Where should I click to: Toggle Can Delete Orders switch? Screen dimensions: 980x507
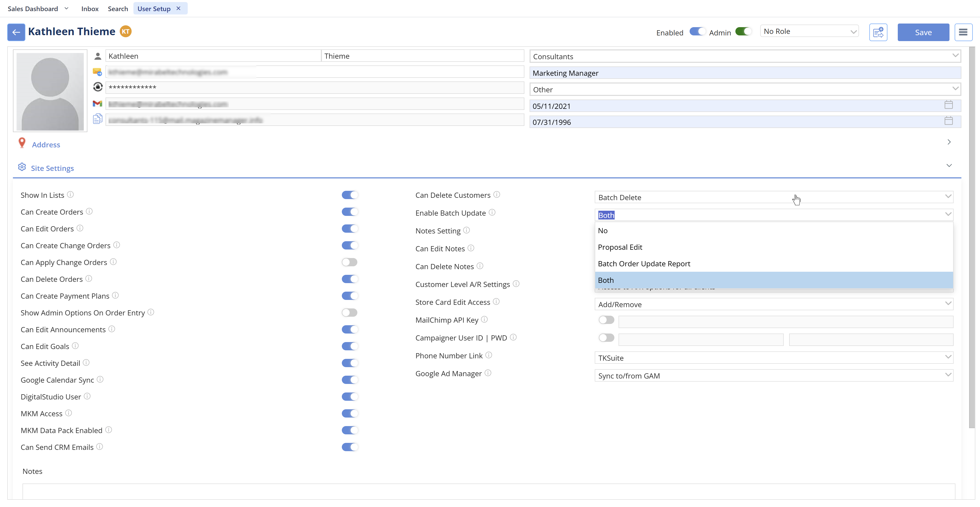point(350,279)
